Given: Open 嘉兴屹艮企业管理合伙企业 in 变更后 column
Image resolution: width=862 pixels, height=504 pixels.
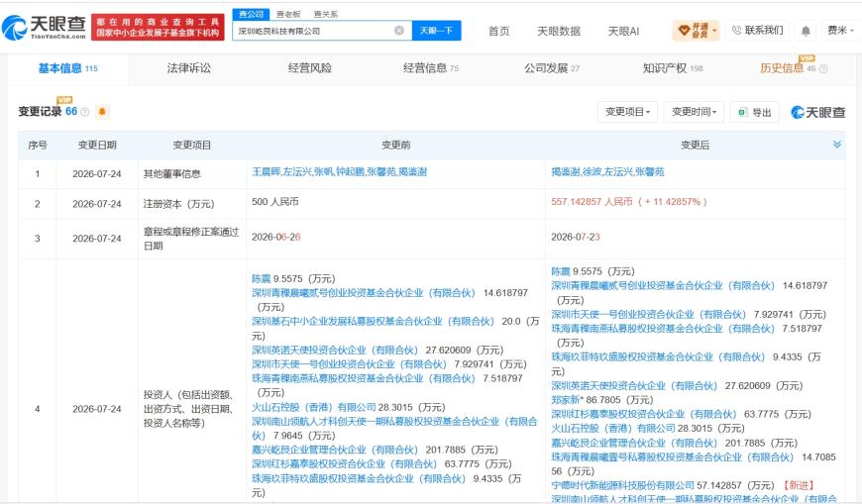Looking at the screenshot, I should (x=634, y=443).
